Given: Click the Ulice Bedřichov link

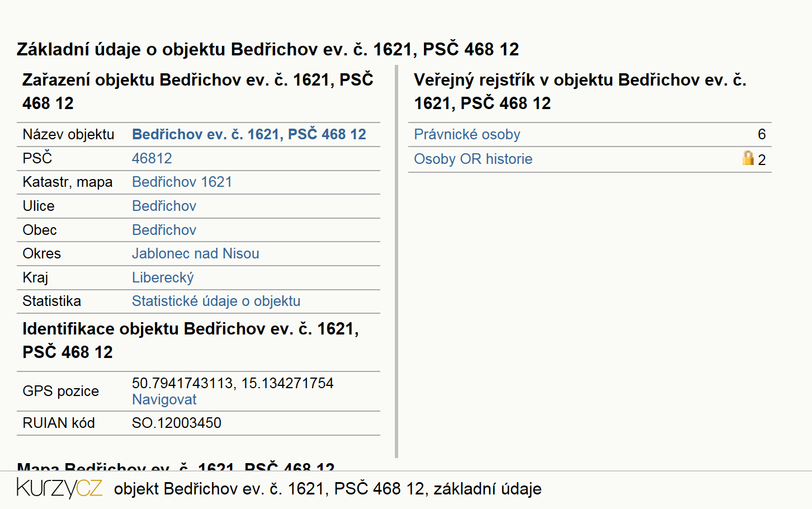Looking at the screenshot, I should pyautogui.click(x=164, y=206).
